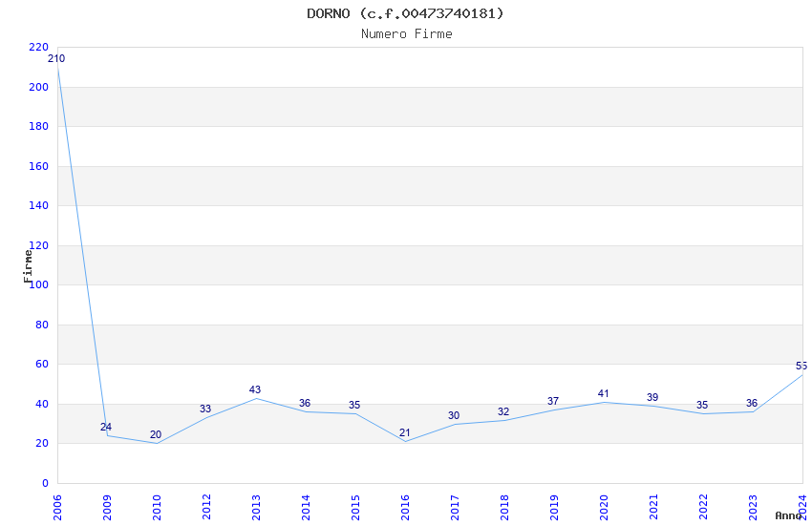This screenshot has height=525, width=812.
Task: Click the data label 36 for 2023
Action: point(752,404)
